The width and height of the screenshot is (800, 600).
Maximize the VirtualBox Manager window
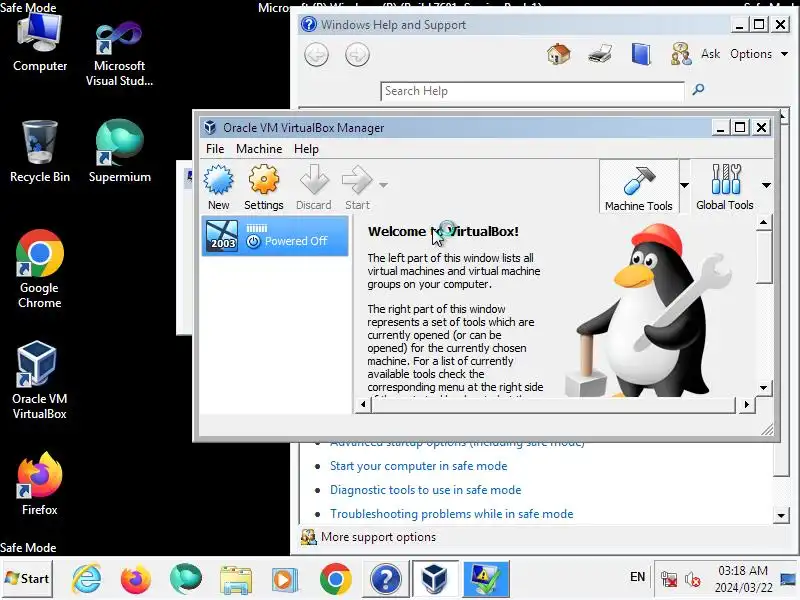coord(740,128)
